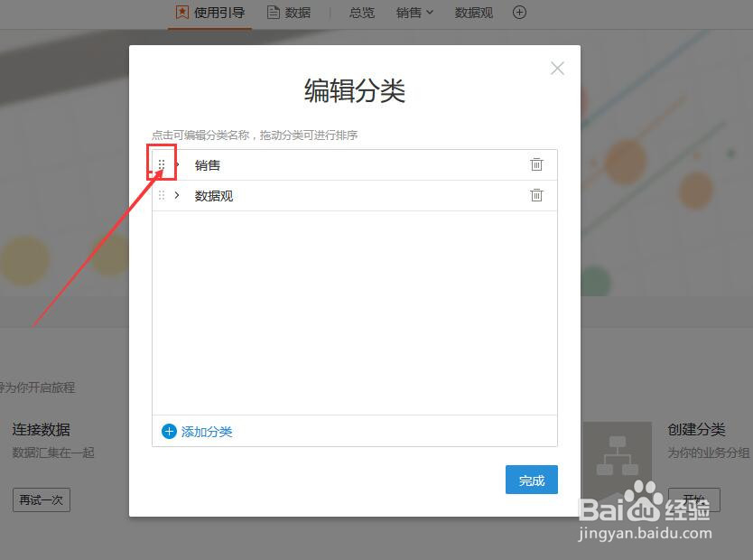Click the drag handle beside 销售
Screen dimensions: 753x560
point(162,163)
